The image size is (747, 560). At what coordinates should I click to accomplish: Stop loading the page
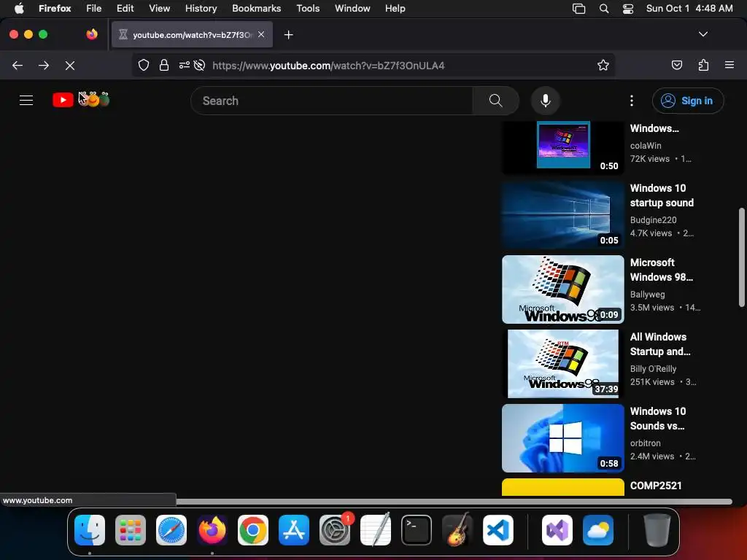coord(70,65)
